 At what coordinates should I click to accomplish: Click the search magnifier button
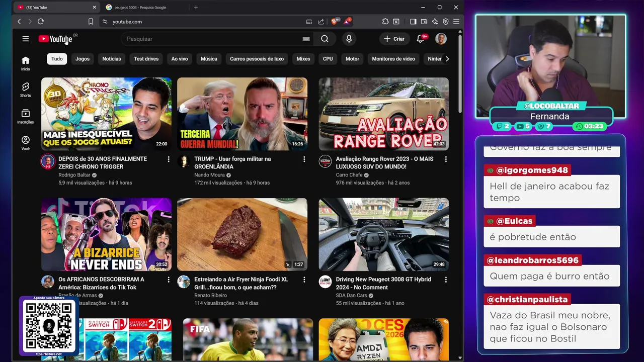click(325, 39)
